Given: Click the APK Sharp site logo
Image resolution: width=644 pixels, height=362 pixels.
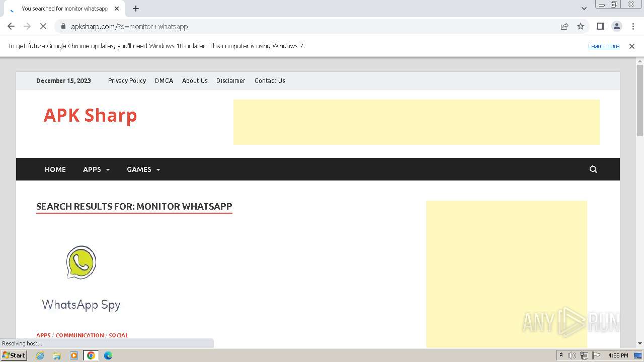Looking at the screenshot, I should coord(90,115).
